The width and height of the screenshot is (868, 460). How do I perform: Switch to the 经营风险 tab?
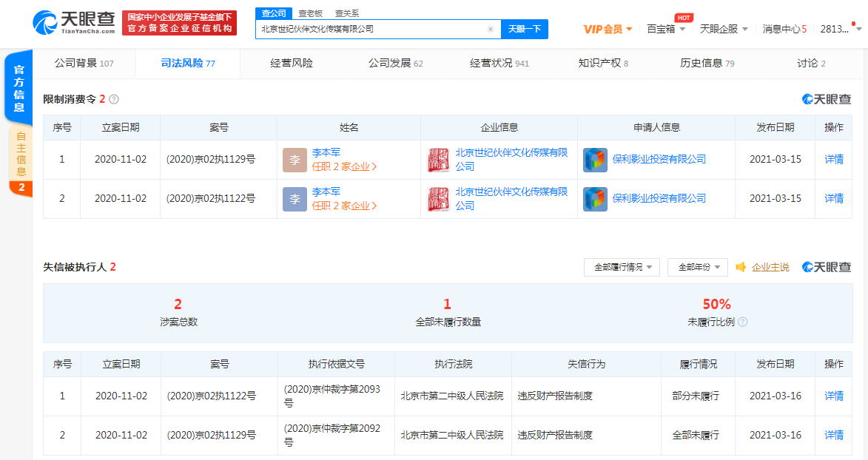pyautogui.click(x=292, y=64)
